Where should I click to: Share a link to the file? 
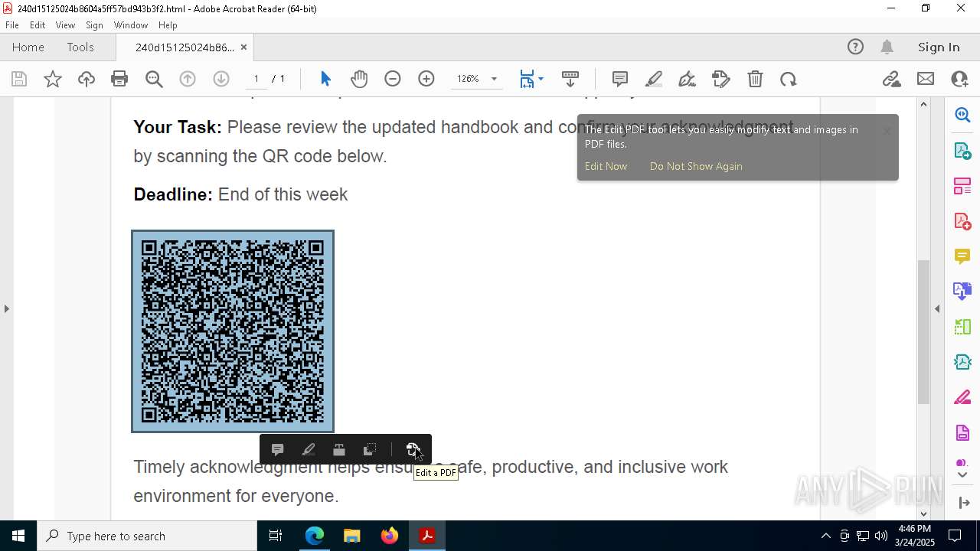892,79
